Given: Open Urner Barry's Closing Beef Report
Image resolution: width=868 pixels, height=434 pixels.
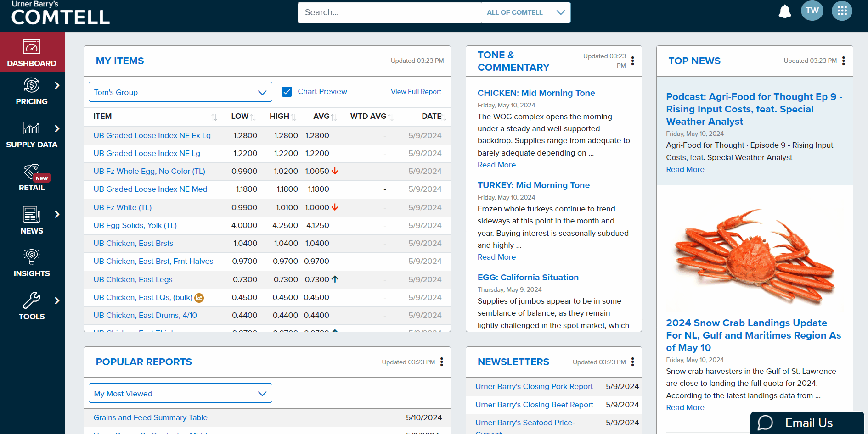Looking at the screenshot, I should pyautogui.click(x=534, y=405).
